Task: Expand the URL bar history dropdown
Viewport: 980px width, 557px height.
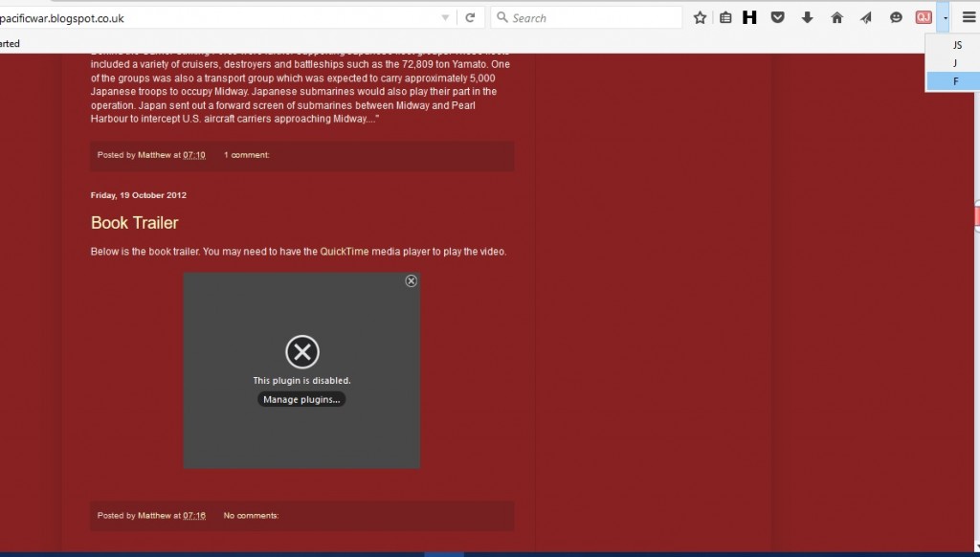Action: (x=445, y=17)
